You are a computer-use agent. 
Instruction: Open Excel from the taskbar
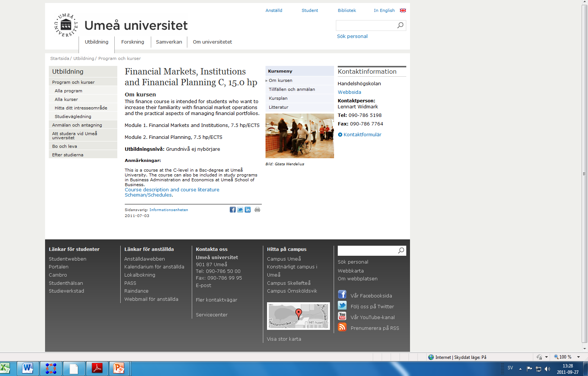pyautogui.click(x=4, y=368)
